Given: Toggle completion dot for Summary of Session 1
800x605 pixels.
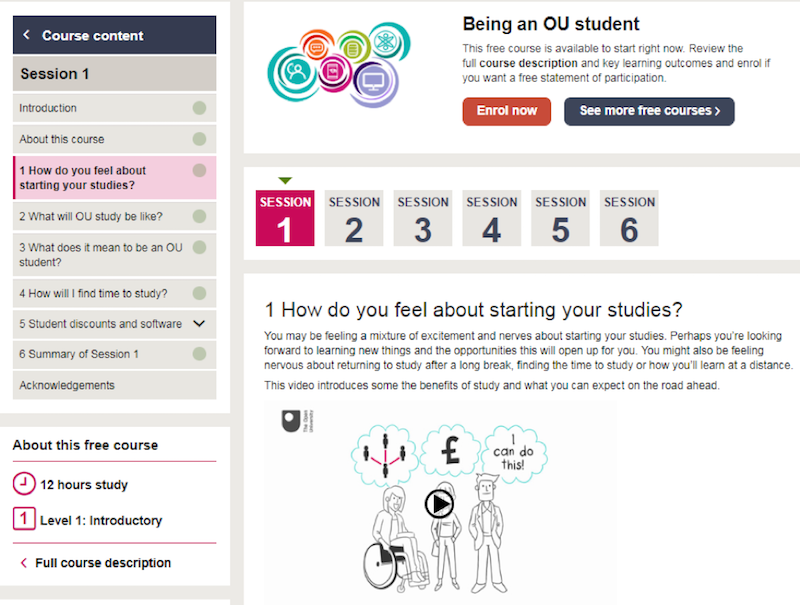Looking at the screenshot, I should click(x=199, y=354).
